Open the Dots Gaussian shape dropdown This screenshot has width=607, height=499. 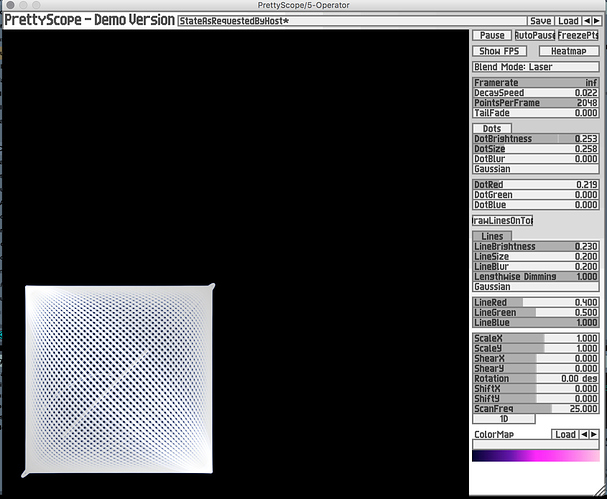536,169
